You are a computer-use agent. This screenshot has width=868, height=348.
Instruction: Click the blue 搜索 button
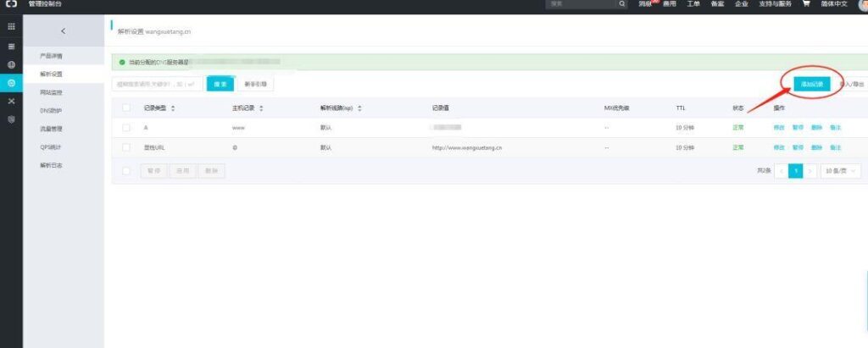pos(220,84)
